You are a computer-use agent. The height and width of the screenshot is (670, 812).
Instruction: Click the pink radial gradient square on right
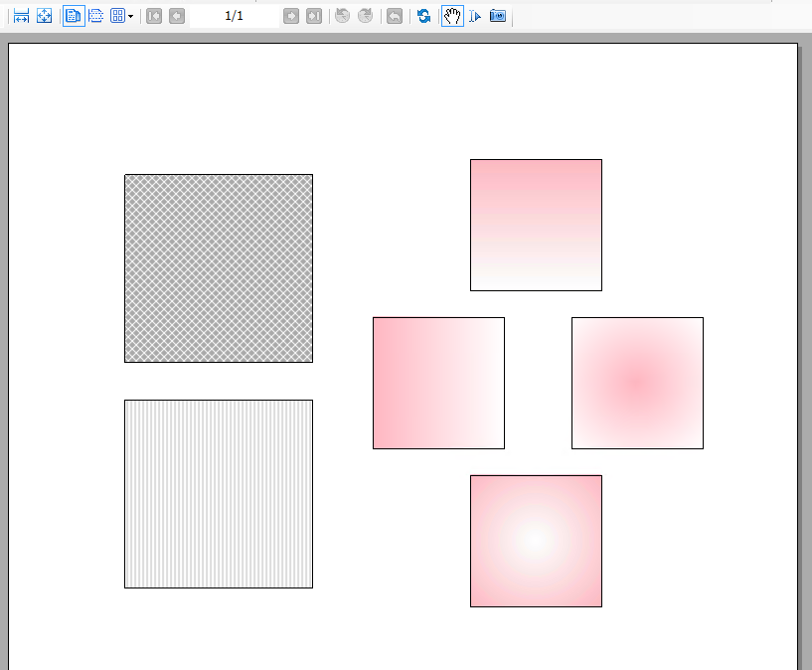pos(637,383)
